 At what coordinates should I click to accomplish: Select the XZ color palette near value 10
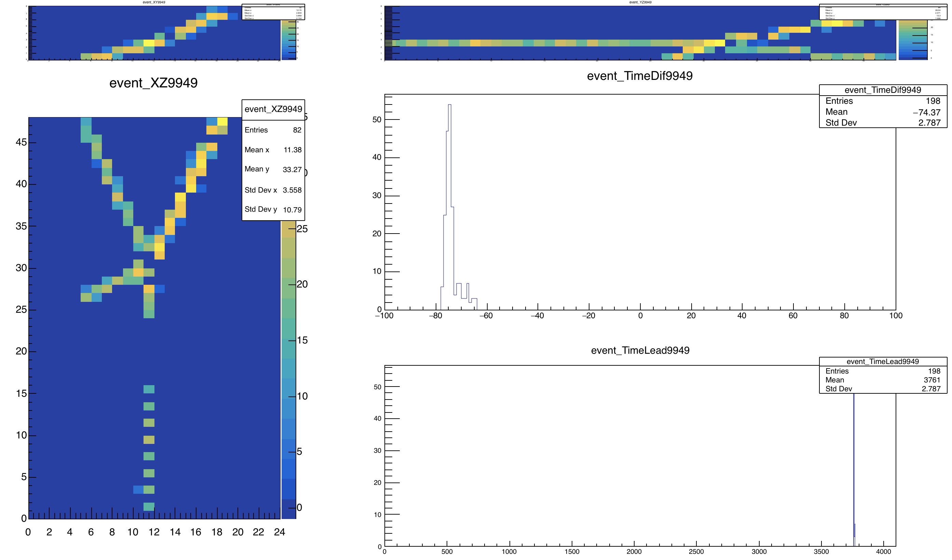pos(288,396)
